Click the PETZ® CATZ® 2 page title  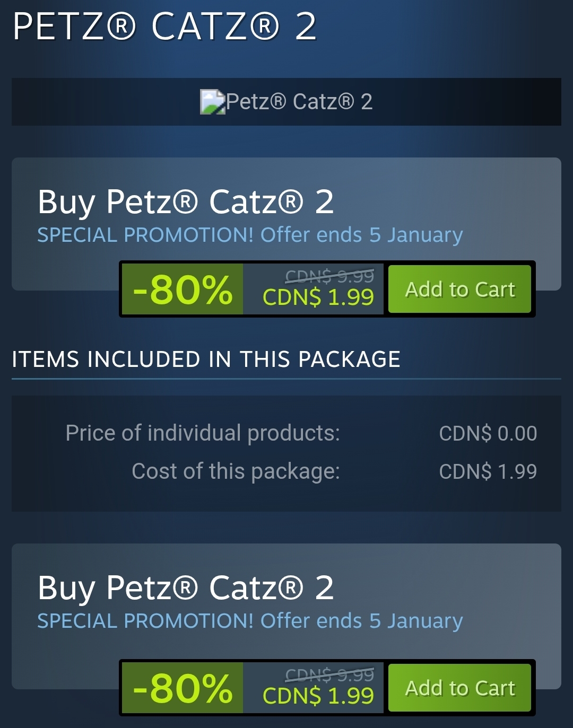(x=164, y=27)
